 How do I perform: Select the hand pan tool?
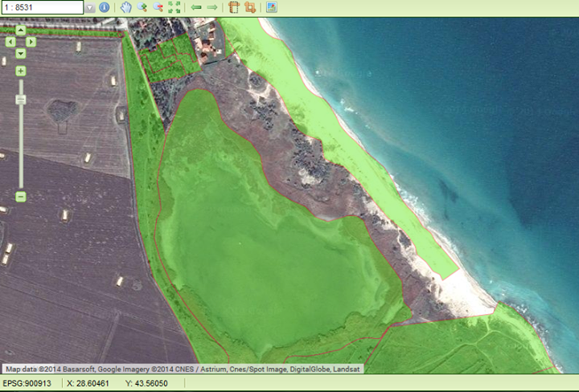click(125, 7)
